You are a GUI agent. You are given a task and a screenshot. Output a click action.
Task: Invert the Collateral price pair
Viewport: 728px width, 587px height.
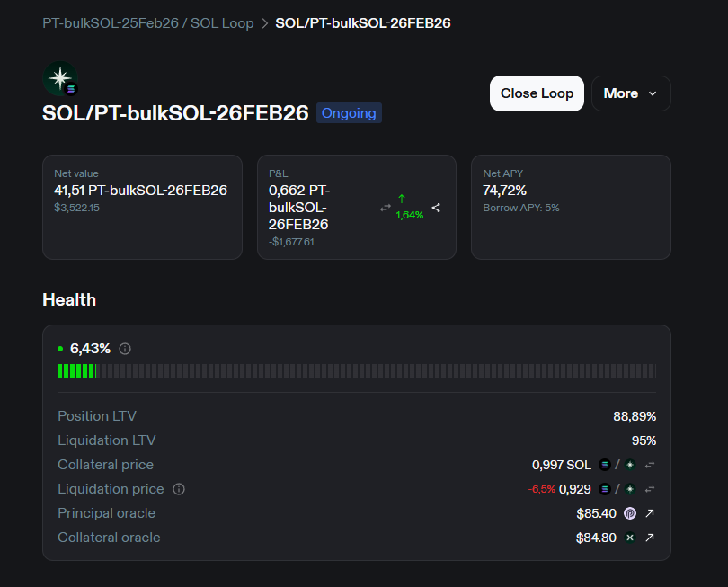click(650, 465)
